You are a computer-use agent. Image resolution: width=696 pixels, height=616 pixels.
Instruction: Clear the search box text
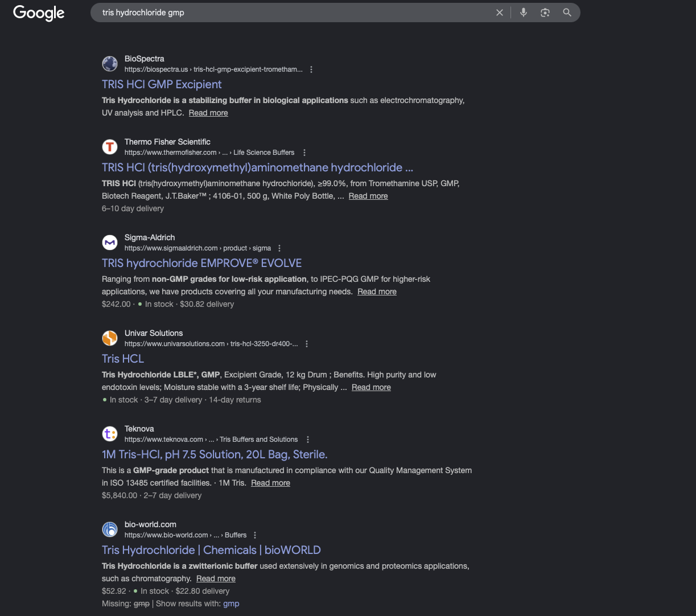click(500, 13)
